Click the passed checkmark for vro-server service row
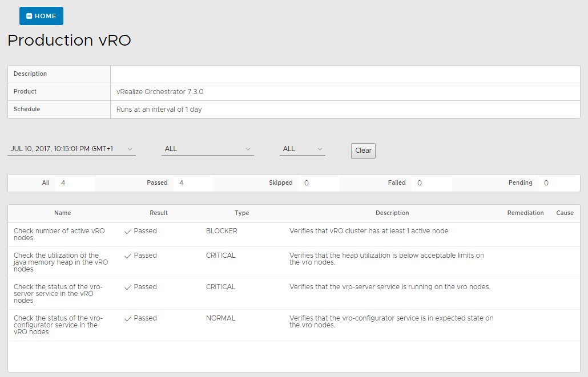 click(128, 287)
